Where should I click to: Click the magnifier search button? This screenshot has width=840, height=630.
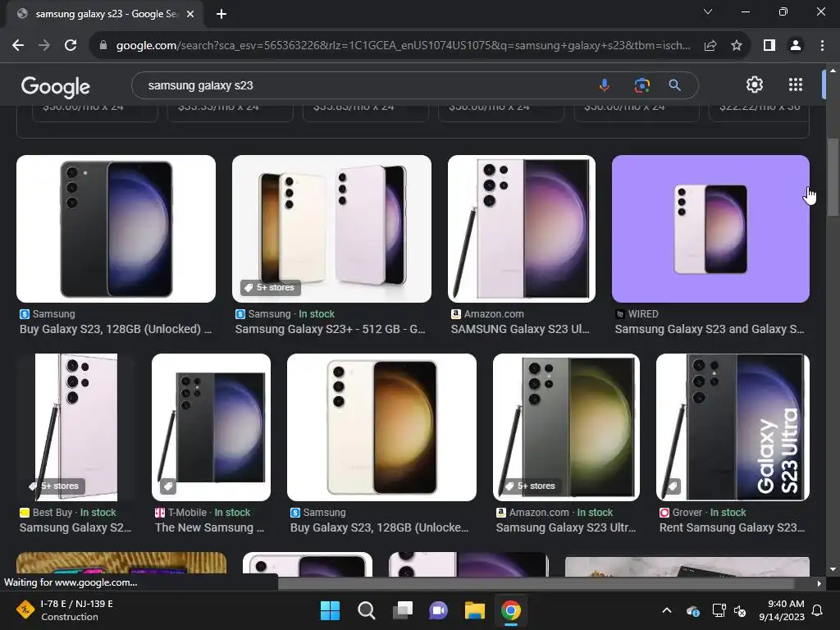[674, 85]
